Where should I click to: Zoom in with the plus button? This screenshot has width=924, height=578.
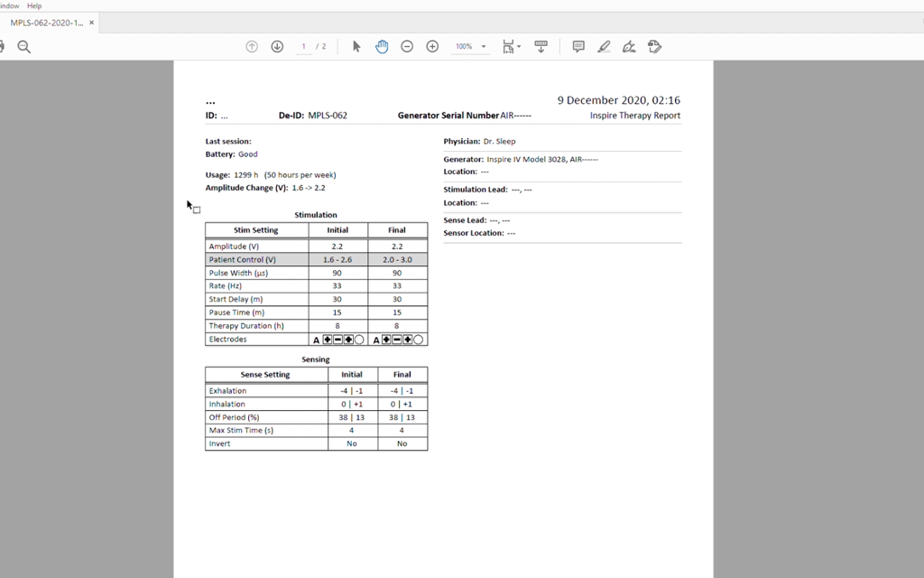[x=432, y=47]
